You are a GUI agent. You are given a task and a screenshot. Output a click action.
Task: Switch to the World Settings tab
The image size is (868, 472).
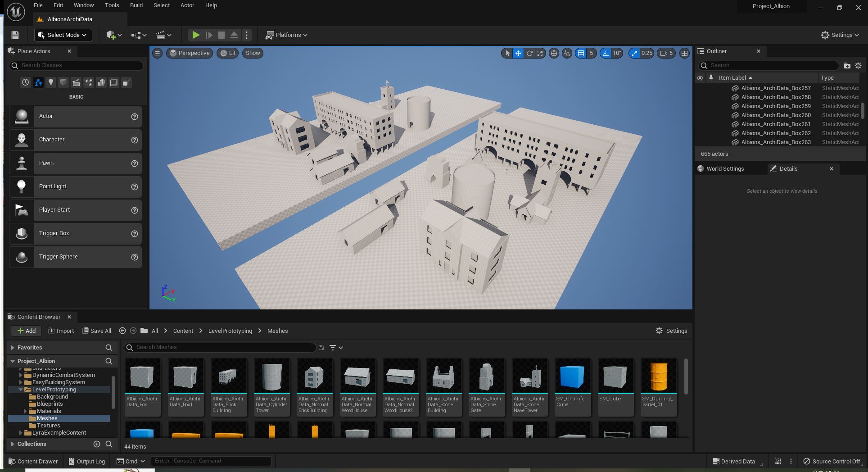(725, 169)
